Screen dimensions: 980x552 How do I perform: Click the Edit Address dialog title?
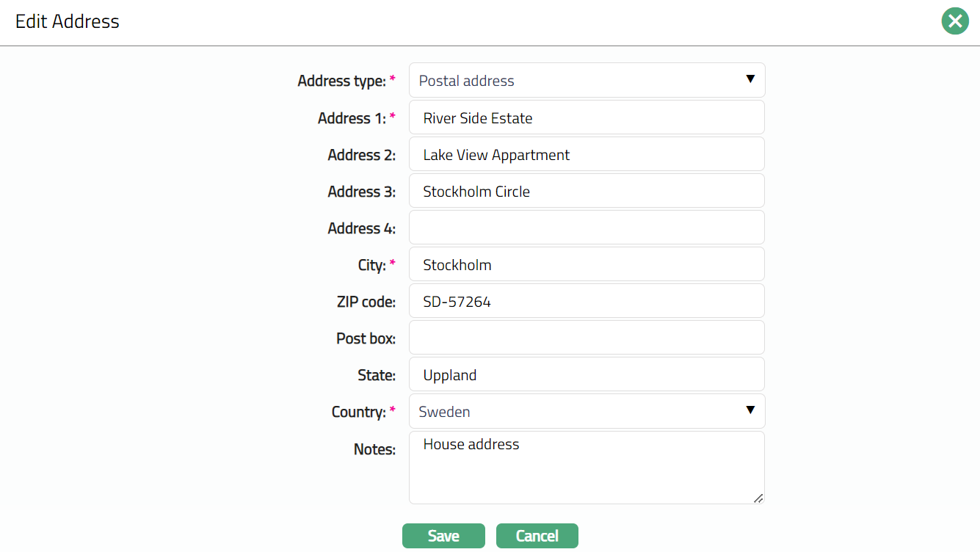coord(68,22)
